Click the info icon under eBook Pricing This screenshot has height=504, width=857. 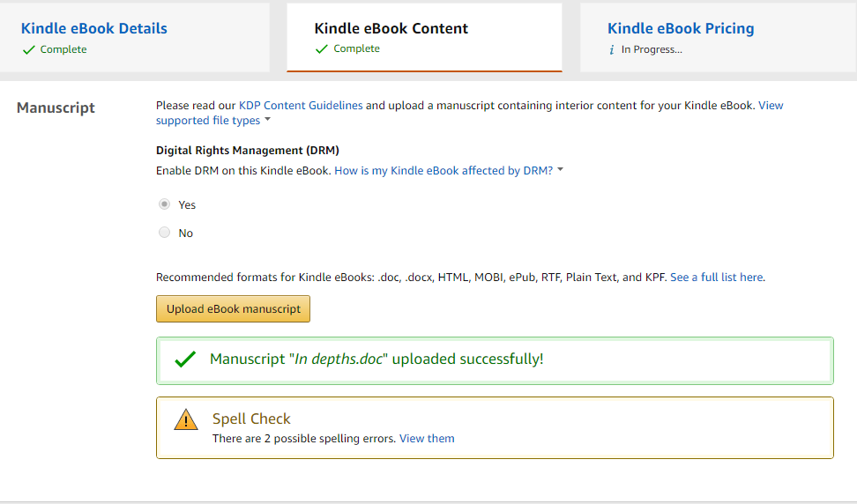pos(612,50)
